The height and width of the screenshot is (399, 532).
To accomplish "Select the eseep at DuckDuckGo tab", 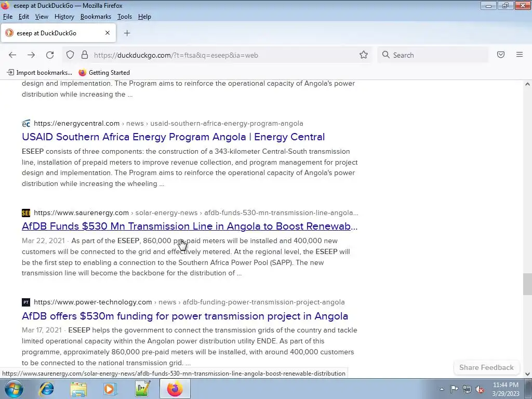I will point(58,33).
